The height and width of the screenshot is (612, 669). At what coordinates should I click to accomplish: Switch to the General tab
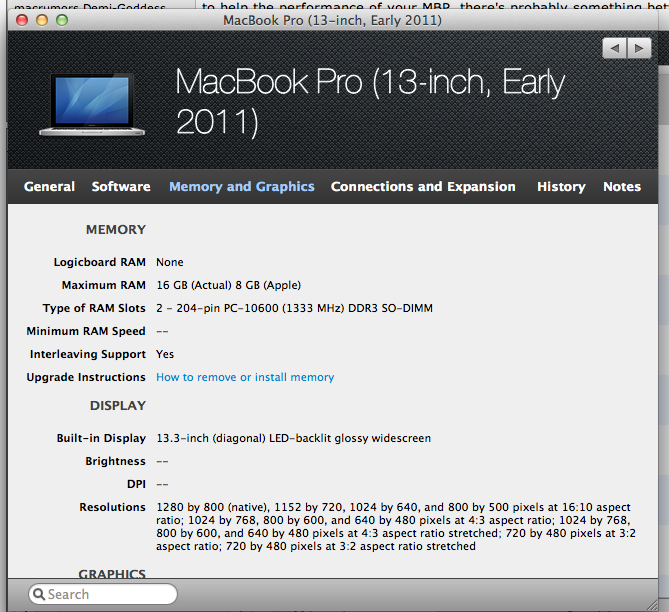coord(49,187)
